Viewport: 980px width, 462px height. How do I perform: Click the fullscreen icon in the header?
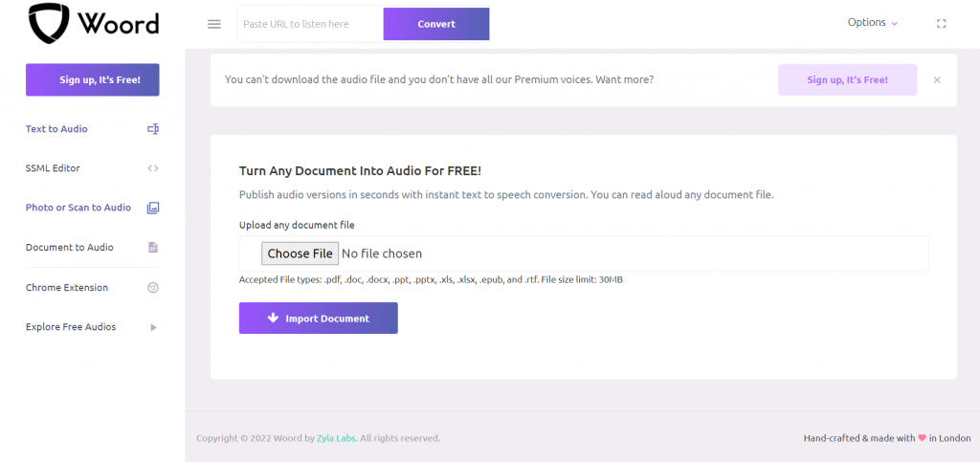tap(942, 24)
